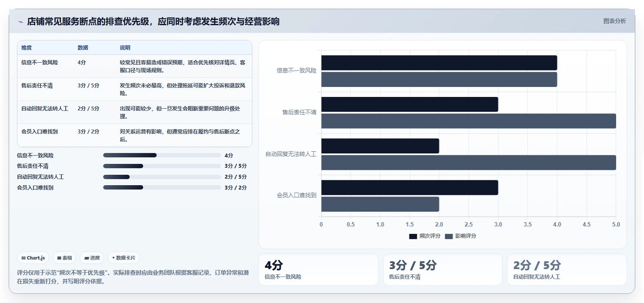Toggle the 频次评分 legend entry
The image size is (644, 303).
pyautogui.click(x=425, y=236)
